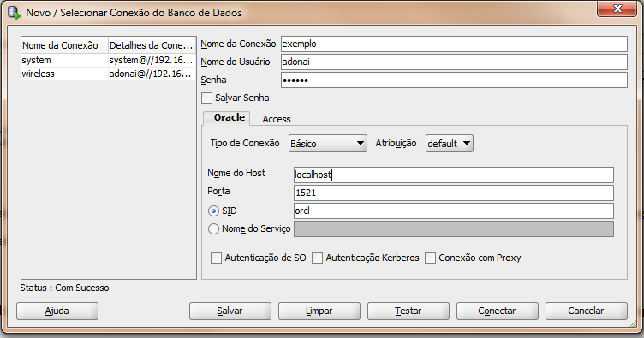Click the Nome do Host input field
The image size is (644, 338).
454,175
